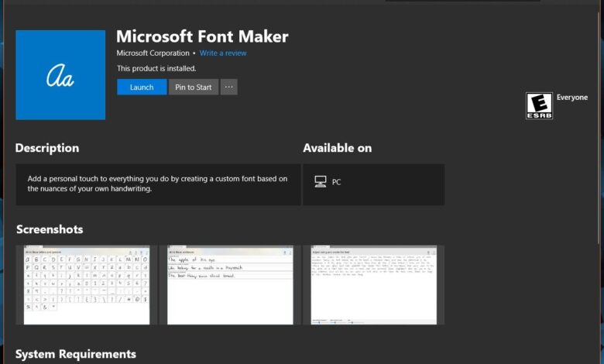Click the Description heading
Image resolution: width=604 pixels, height=364 pixels.
(47, 148)
